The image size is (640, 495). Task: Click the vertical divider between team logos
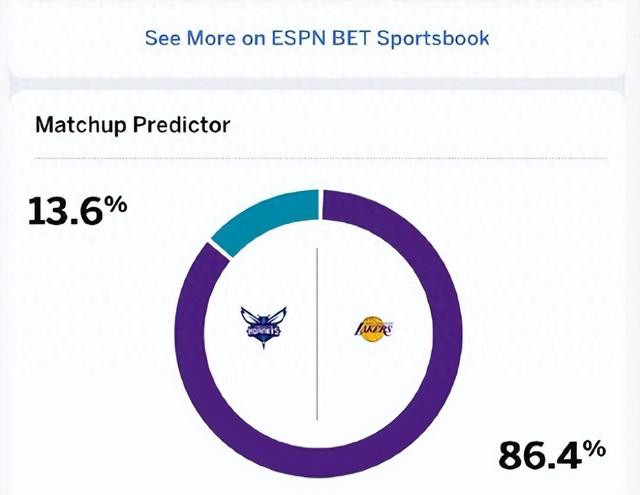[x=317, y=333]
